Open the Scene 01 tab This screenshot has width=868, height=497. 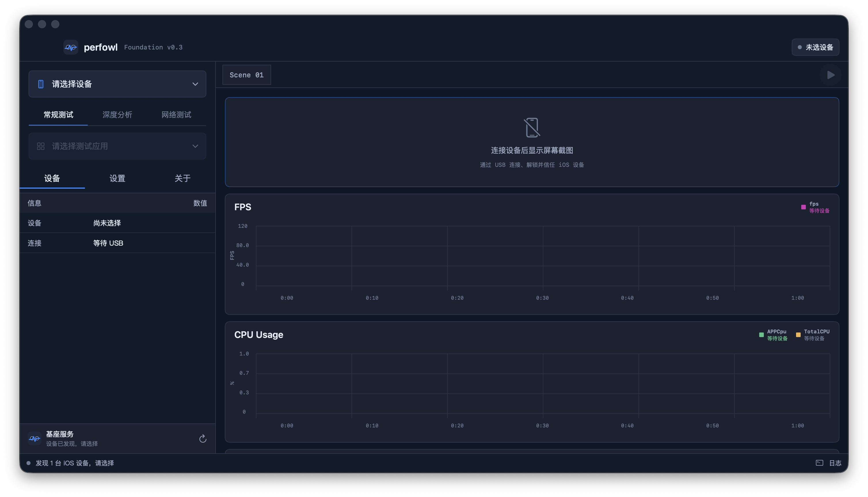coord(247,75)
